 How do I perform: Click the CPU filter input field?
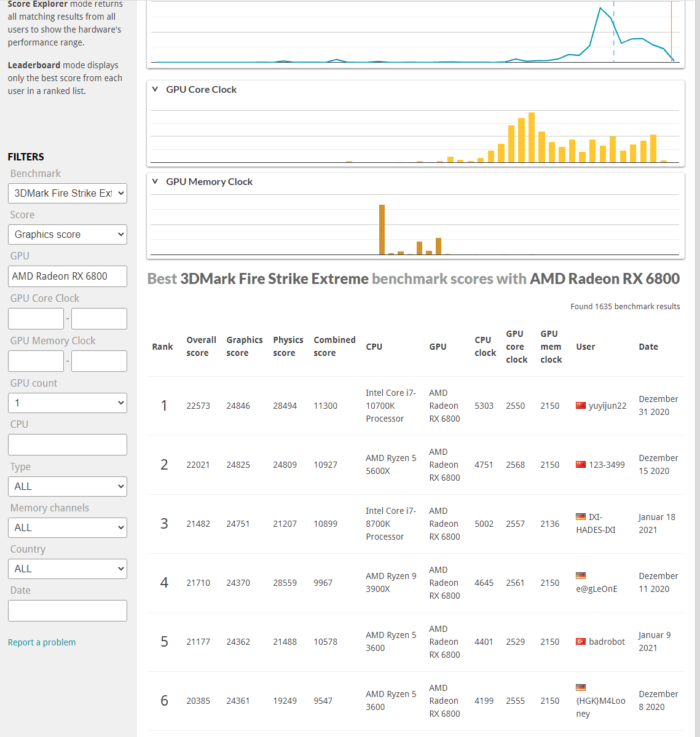[68, 444]
